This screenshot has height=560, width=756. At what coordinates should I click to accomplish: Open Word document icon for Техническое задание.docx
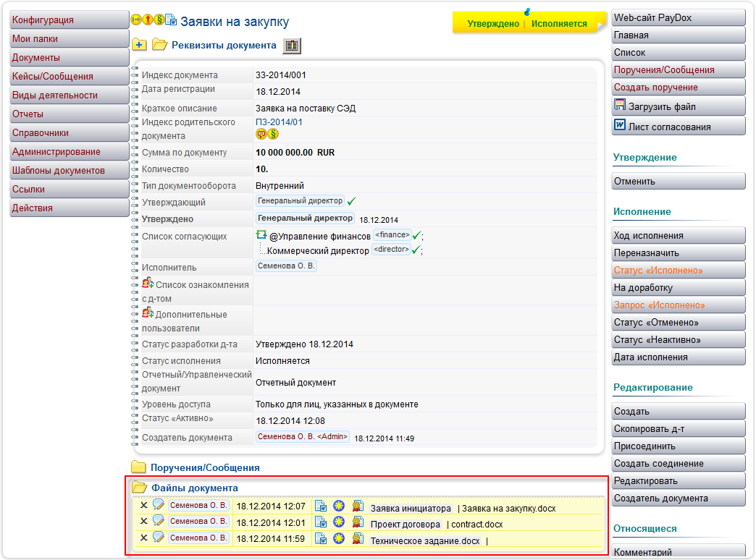(321, 538)
